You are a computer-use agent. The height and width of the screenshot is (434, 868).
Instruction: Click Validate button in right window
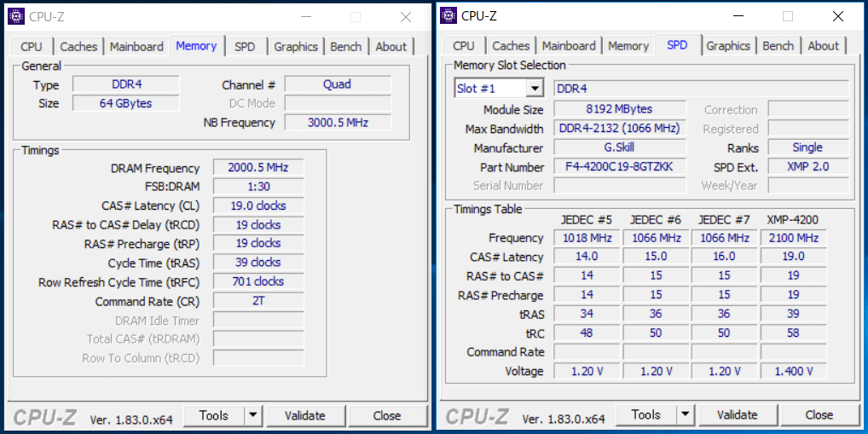(x=738, y=414)
